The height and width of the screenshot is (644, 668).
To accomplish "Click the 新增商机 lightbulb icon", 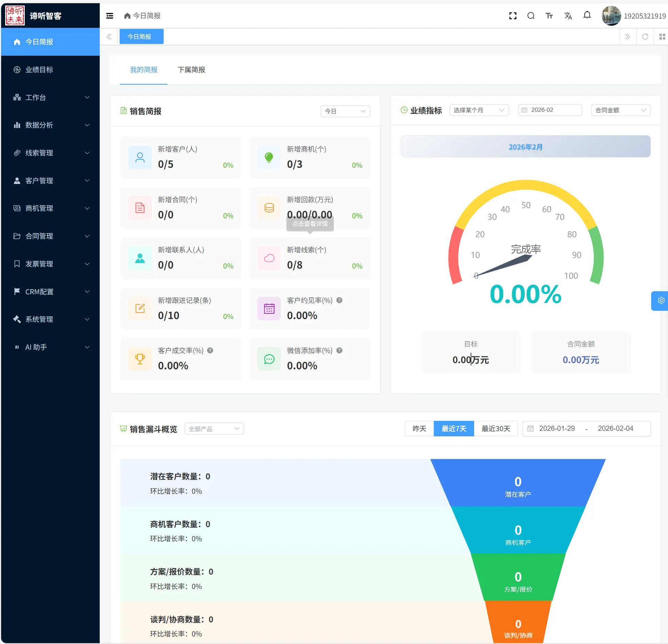I will pos(269,157).
